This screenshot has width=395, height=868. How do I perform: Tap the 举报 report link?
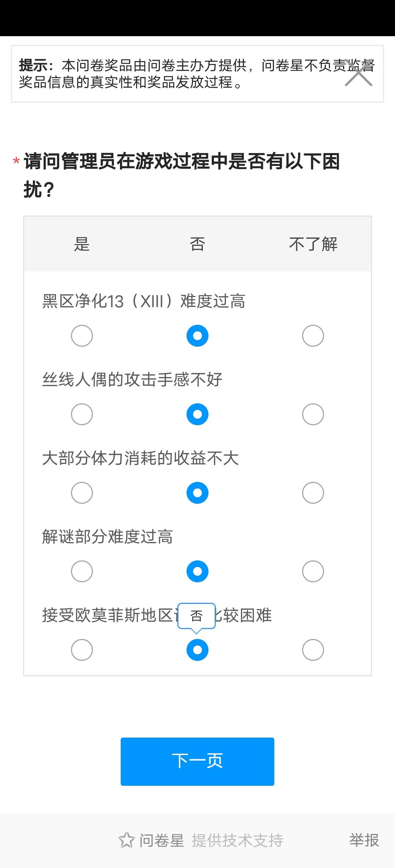point(364,840)
